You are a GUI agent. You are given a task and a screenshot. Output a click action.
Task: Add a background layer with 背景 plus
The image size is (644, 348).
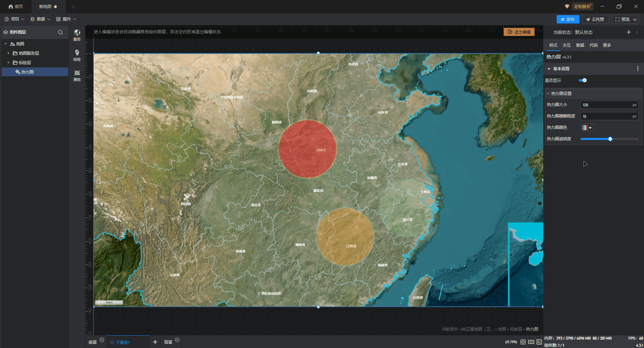point(177,340)
